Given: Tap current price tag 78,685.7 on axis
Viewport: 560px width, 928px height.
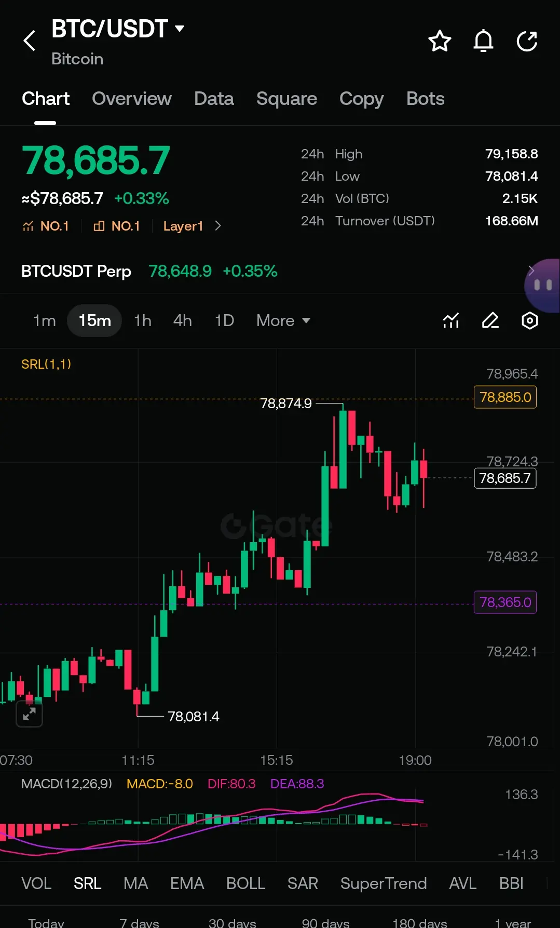Looking at the screenshot, I should [505, 478].
